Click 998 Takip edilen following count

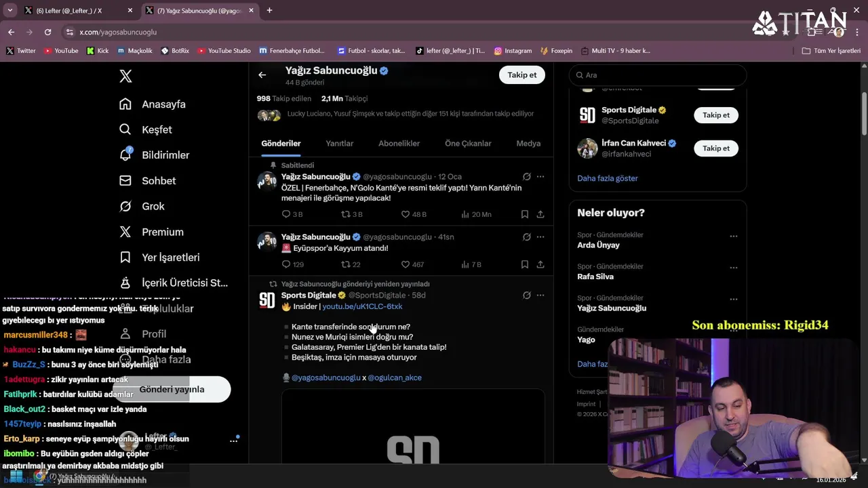(283, 98)
